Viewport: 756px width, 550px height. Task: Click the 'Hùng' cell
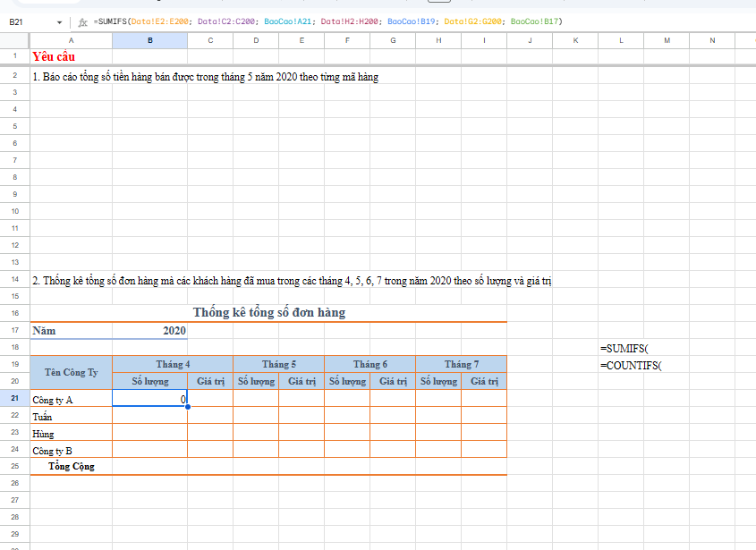[x=72, y=432]
